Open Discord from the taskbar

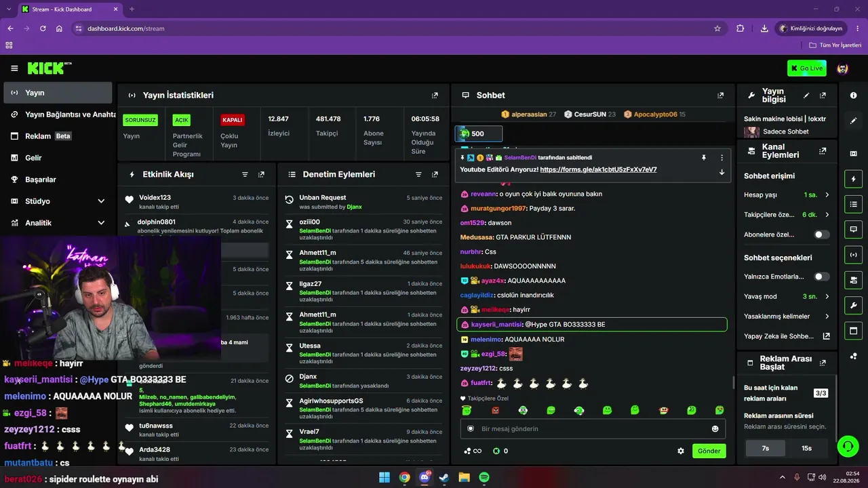[x=425, y=477]
